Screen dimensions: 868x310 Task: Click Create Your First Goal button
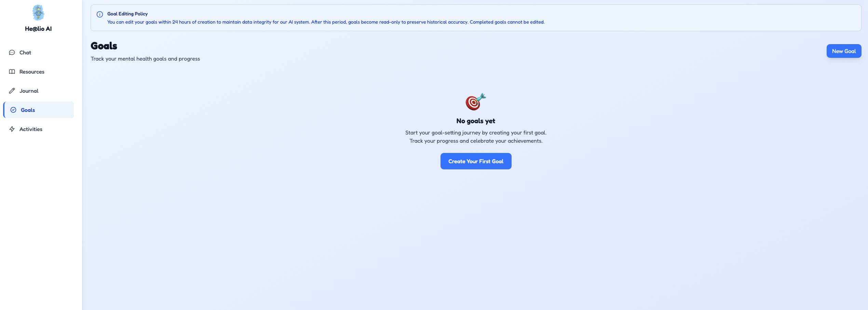(476, 161)
